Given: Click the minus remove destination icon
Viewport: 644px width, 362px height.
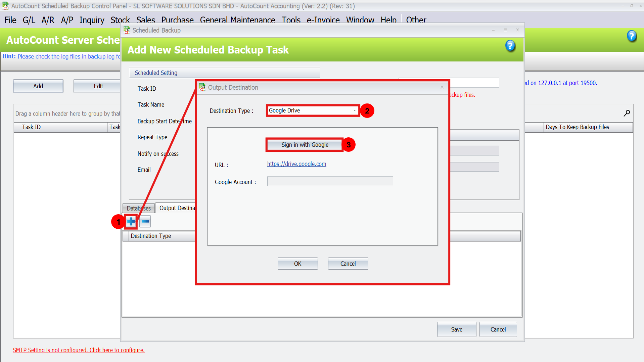Looking at the screenshot, I should (145, 222).
